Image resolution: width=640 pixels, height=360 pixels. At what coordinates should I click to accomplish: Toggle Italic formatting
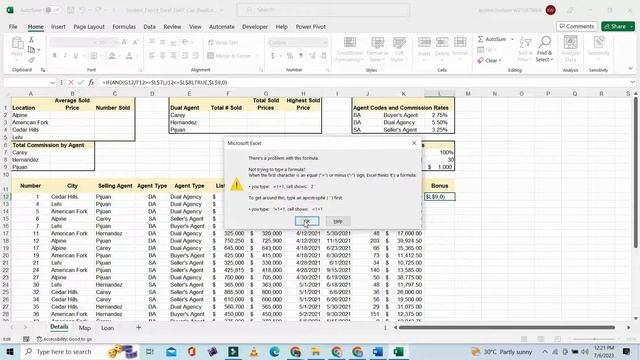point(65,56)
